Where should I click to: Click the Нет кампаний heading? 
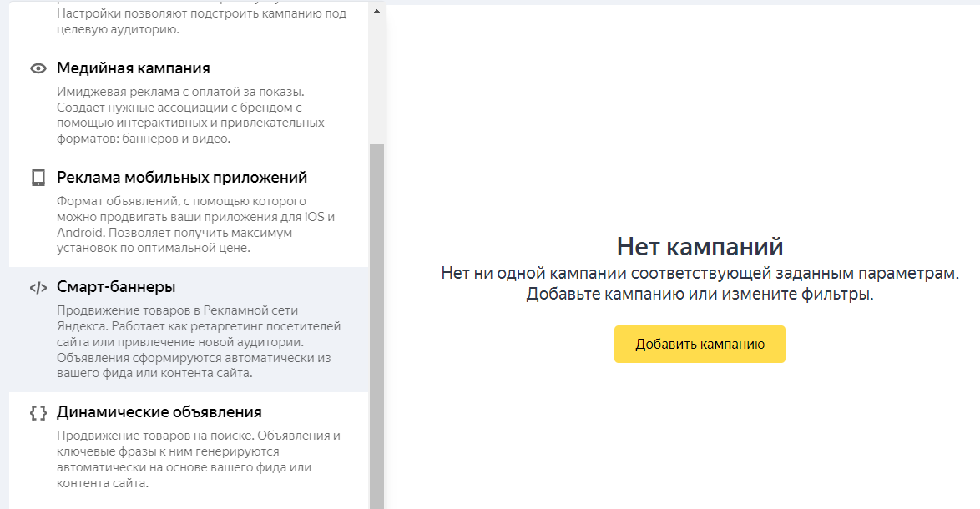coord(700,246)
